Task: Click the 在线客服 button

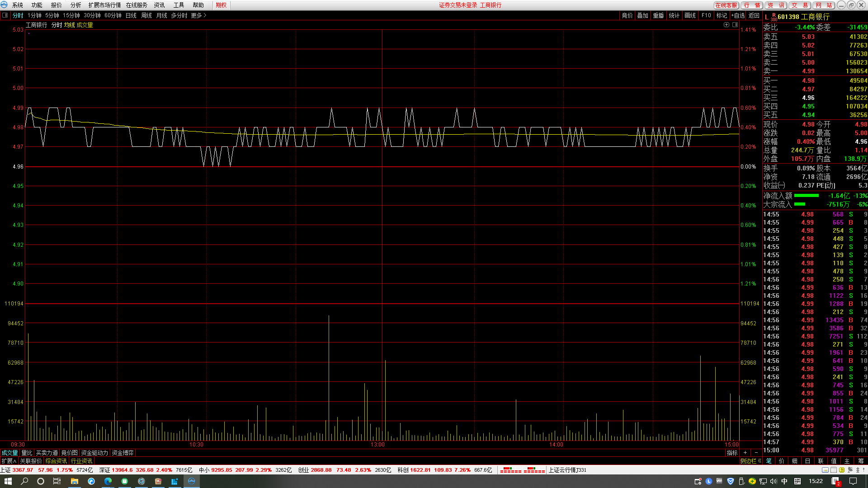Action: [726, 5]
